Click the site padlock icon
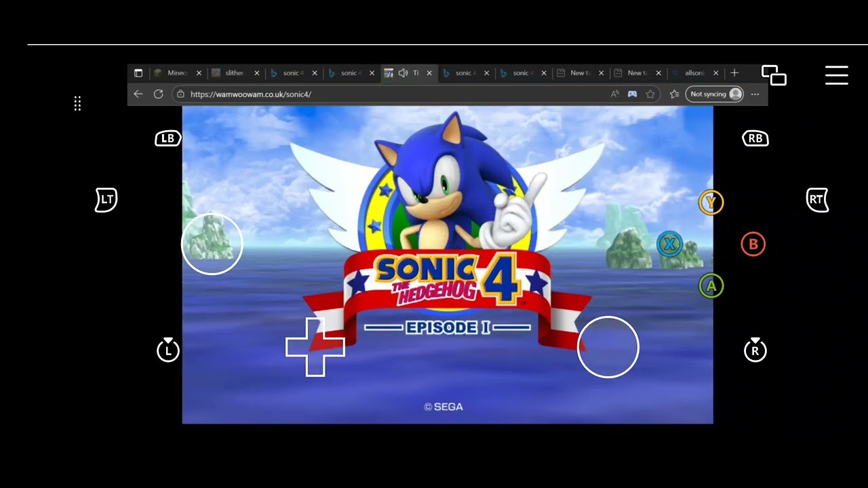868x488 pixels. tap(180, 94)
